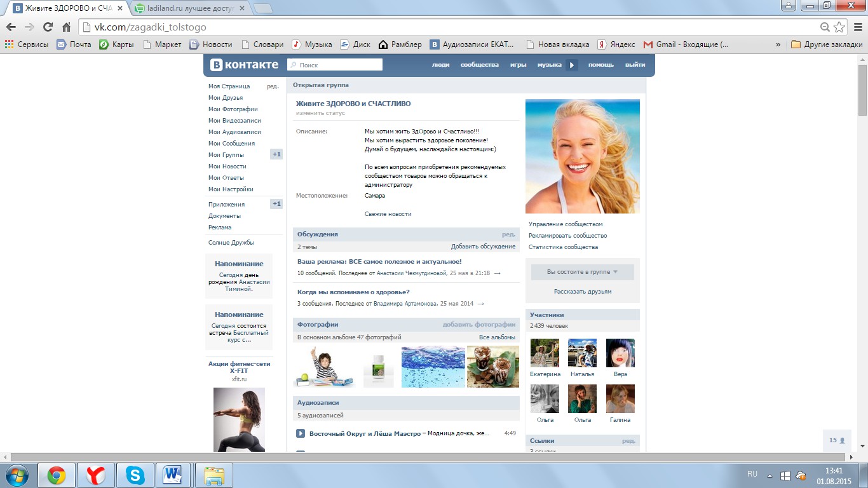Screen dimensions: 868x488
Task: Click Рассказать друзьям link
Action: tap(583, 292)
